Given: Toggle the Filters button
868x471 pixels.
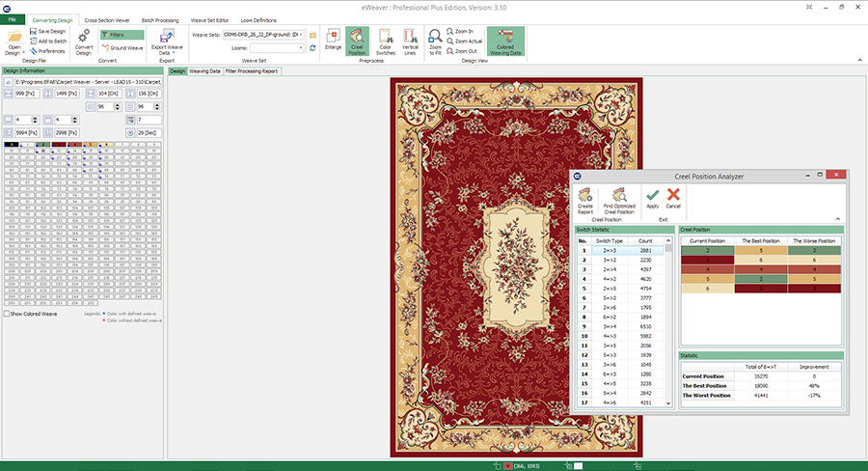Looking at the screenshot, I should [x=122, y=35].
